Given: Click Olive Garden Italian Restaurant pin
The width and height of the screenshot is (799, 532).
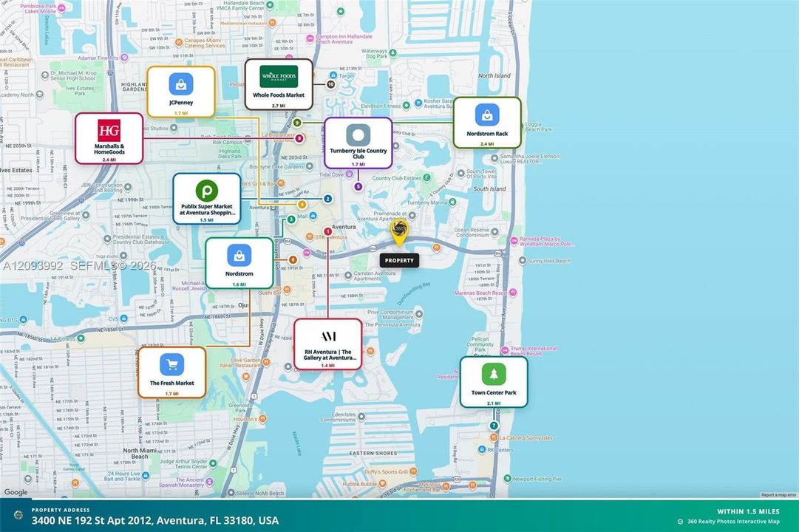Looking at the screenshot, I should (x=266, y=362).
